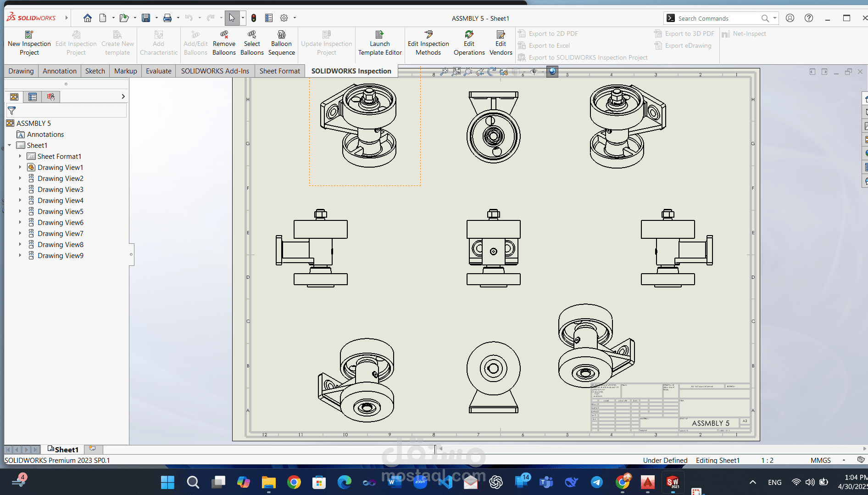Open the Save options dropdown arrow
This screenshot has width=868, height=495.
[x=156, y=18]
